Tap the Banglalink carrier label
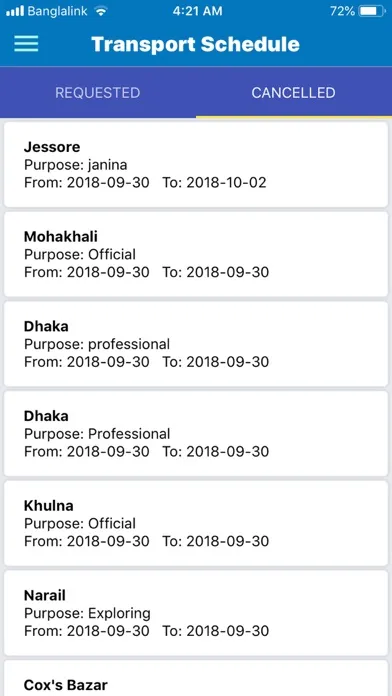392x696 pixels. click(x=58, y=12)
